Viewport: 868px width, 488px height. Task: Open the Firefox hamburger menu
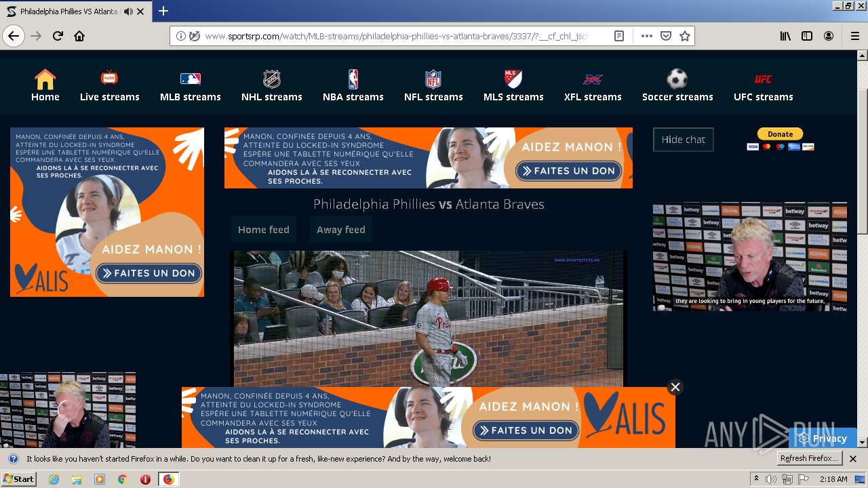[854, 36]
